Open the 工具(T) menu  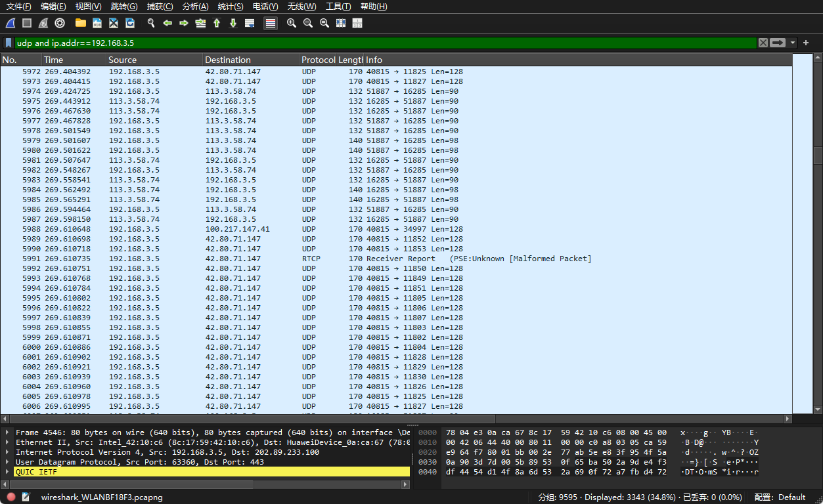click(x=338, y=7)
